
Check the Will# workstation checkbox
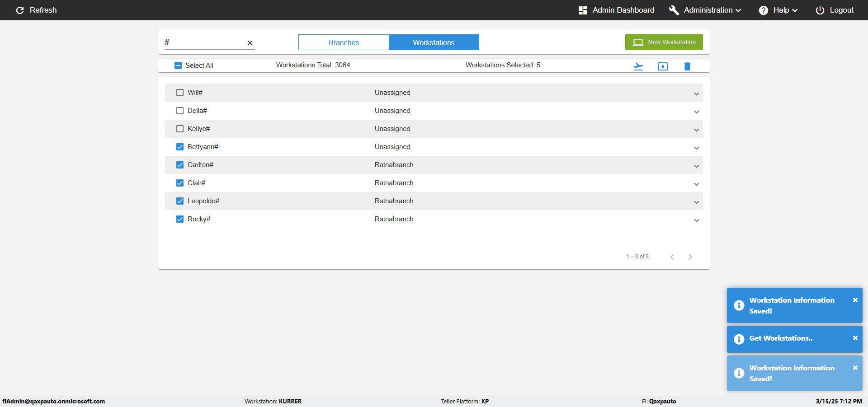180,93
